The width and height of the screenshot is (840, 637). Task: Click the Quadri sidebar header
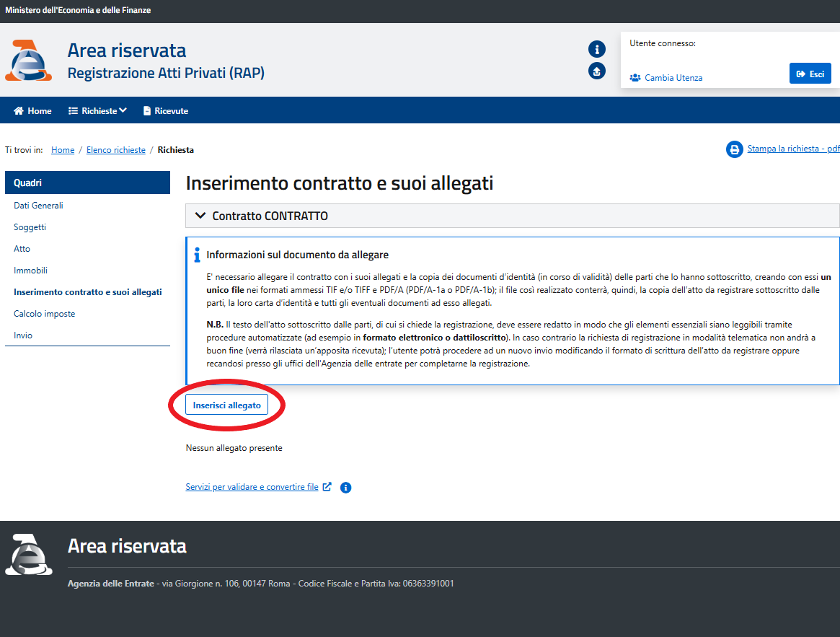coord(88,183)
